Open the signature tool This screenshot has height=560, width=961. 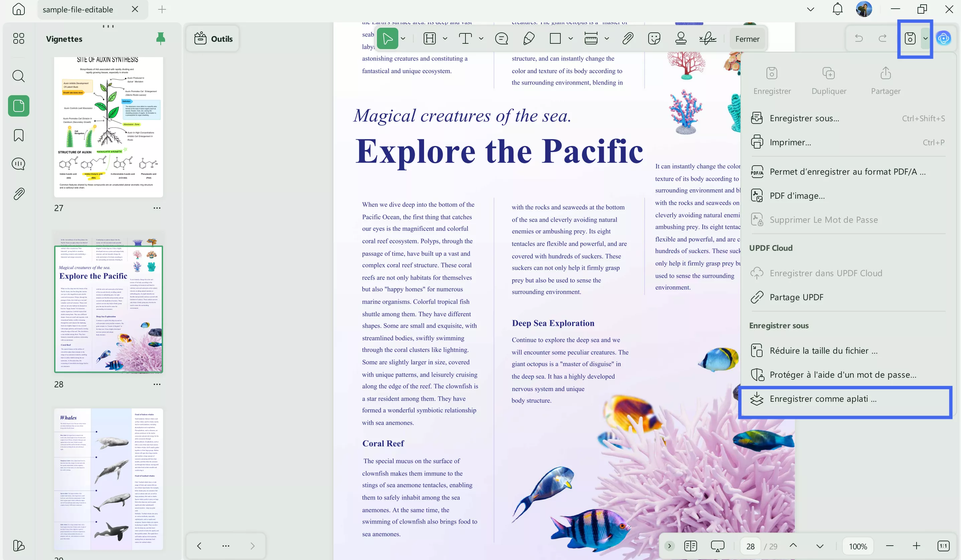click(708, 38)
